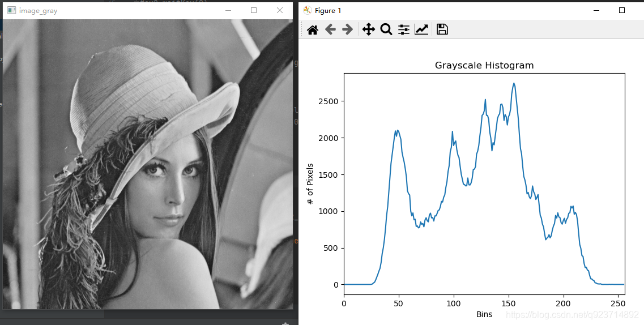Click the Figure 1 title bar text
Viewport: 644px width, 325px height.
pyautogui.click(x=328, y=11)
